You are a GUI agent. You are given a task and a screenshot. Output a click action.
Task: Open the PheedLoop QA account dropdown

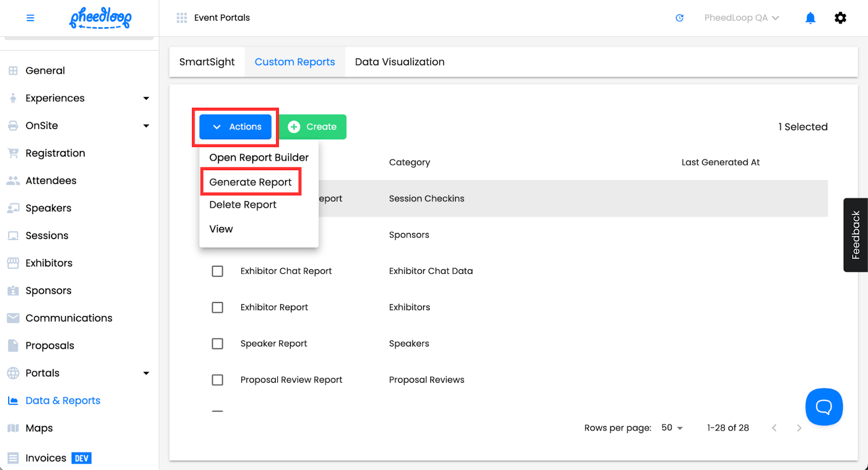coord(741,18)
